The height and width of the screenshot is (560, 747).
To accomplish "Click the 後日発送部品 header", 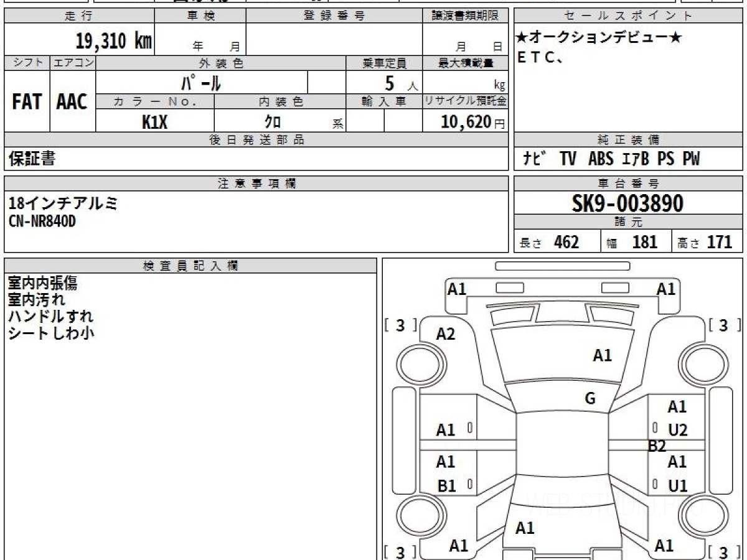I will 256,140.
